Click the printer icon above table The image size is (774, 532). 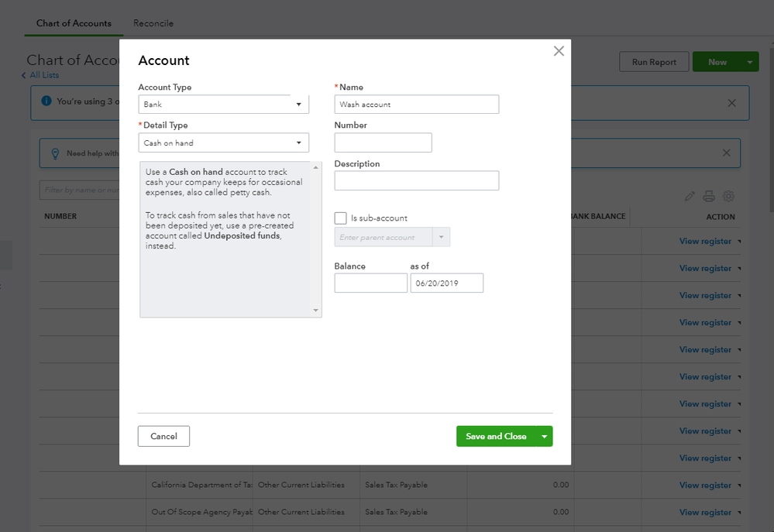coord(709,197)
